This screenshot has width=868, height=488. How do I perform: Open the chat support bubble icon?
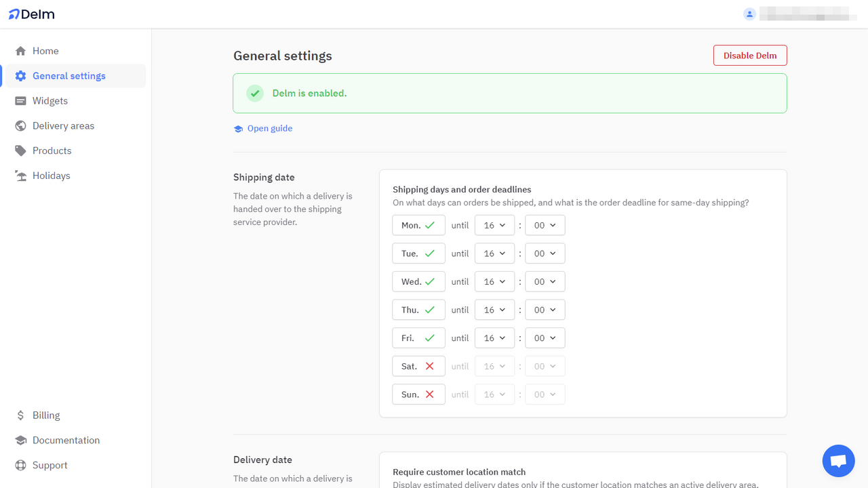tap(838, 460)
